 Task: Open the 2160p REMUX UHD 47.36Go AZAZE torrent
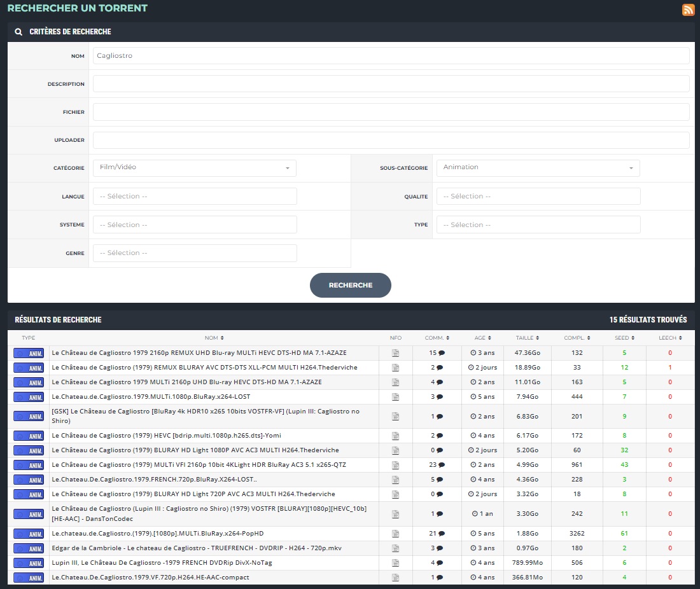199,352
